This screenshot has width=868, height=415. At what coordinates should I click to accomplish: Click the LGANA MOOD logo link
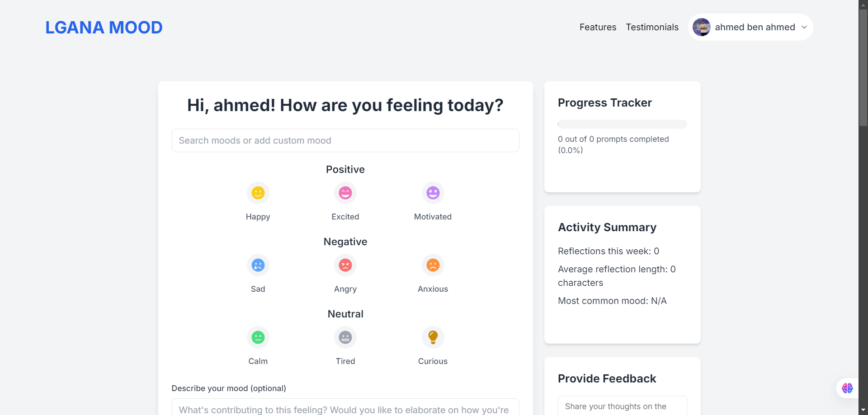point(104,28)
